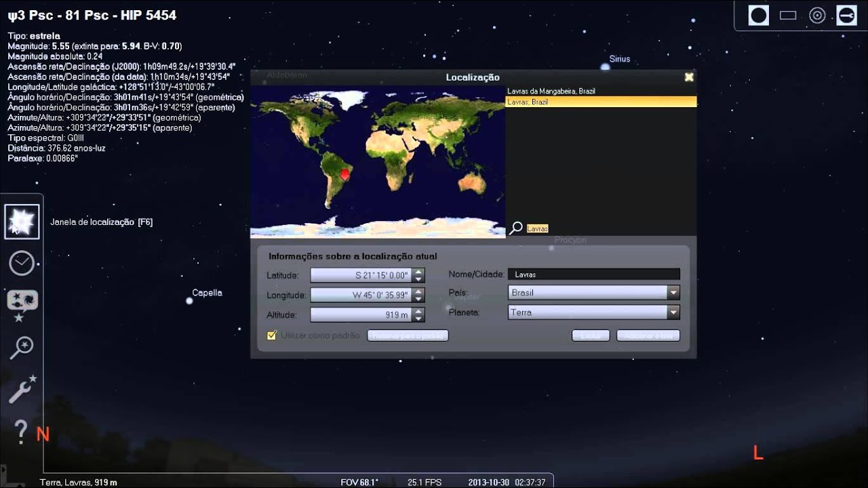Open the date/time clock window
Viewport: 868px width, 488px height.
pyautogui.click(x=22, y=263)
